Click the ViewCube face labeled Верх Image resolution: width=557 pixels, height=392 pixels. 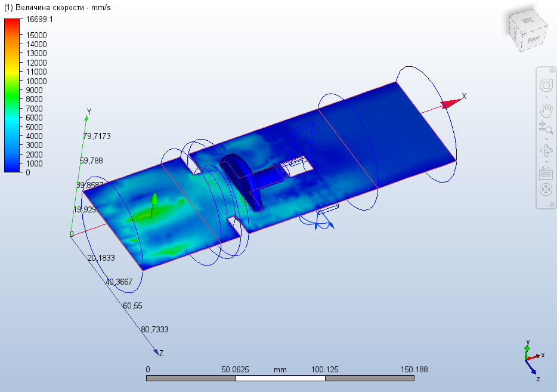coord(534,39)
